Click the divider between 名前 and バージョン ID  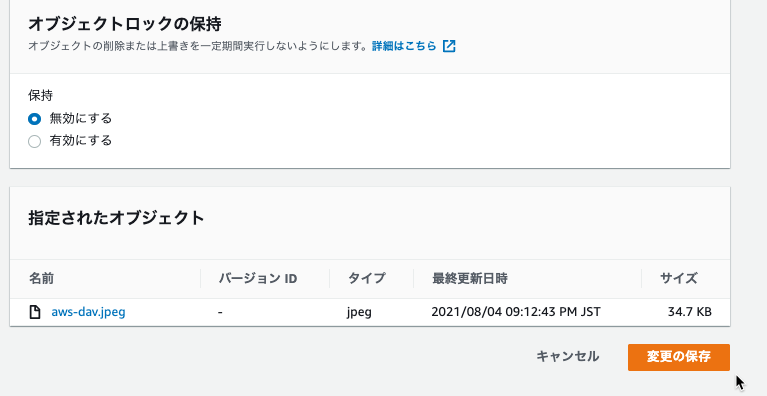click(x=201, y=279)
